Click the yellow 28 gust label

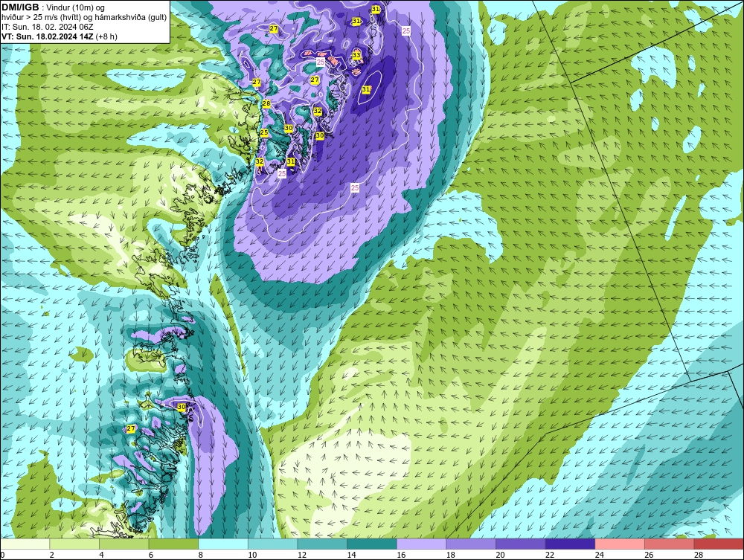266,104
